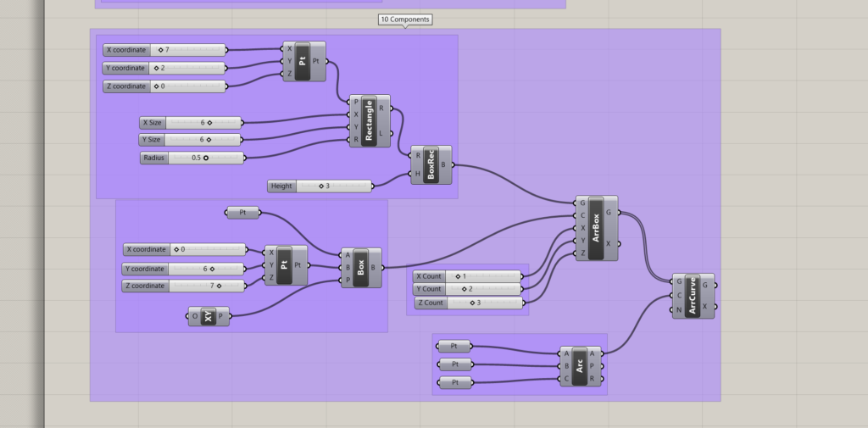The height and width of the screenshot is (428, 868).
Task: Click the N input of the ArrCurve component
Action: (x=679, y=309)
